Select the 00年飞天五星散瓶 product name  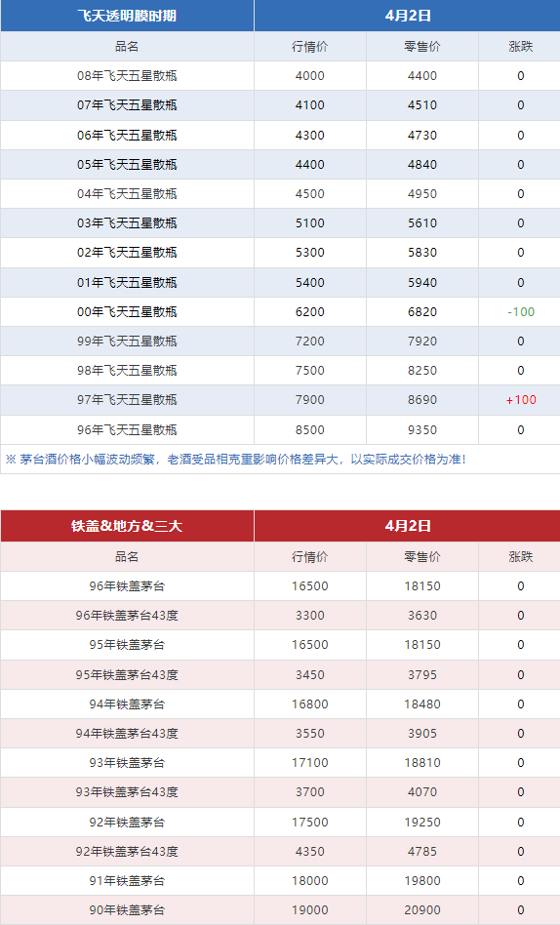pos(127,312)
